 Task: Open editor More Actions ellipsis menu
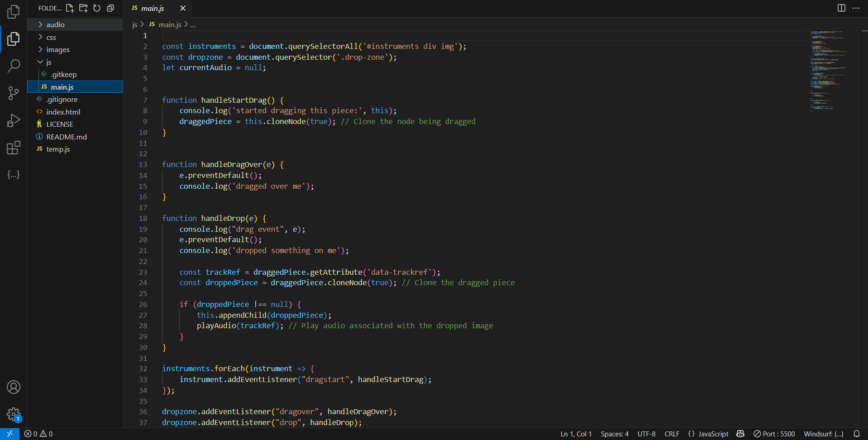856,8
